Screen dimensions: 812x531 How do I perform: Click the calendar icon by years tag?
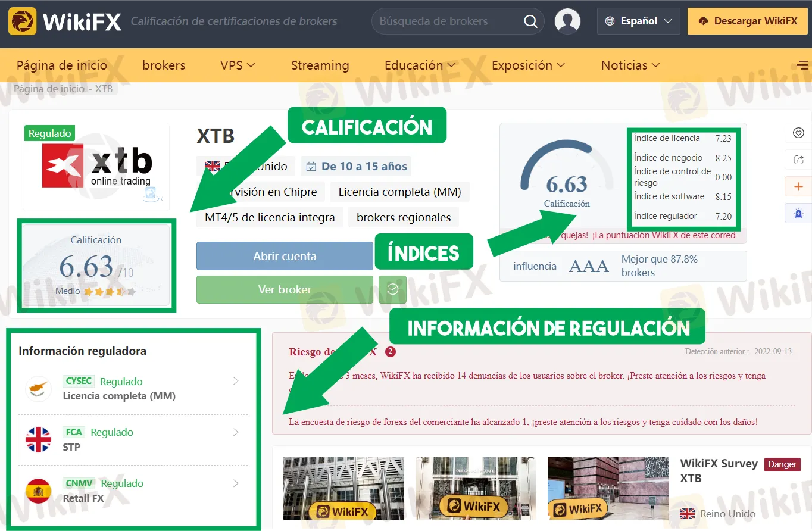(311, 167)
